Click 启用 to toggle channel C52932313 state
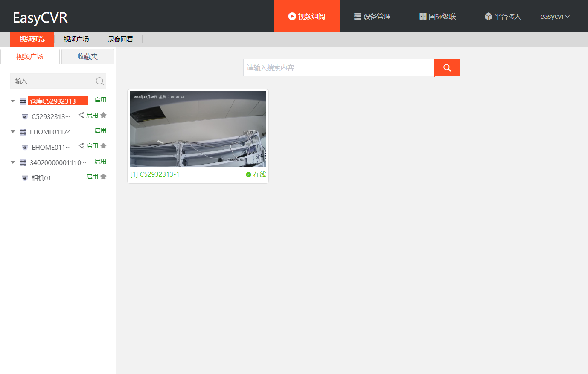This screenshot has width=588, height=374. coord(92,115)
